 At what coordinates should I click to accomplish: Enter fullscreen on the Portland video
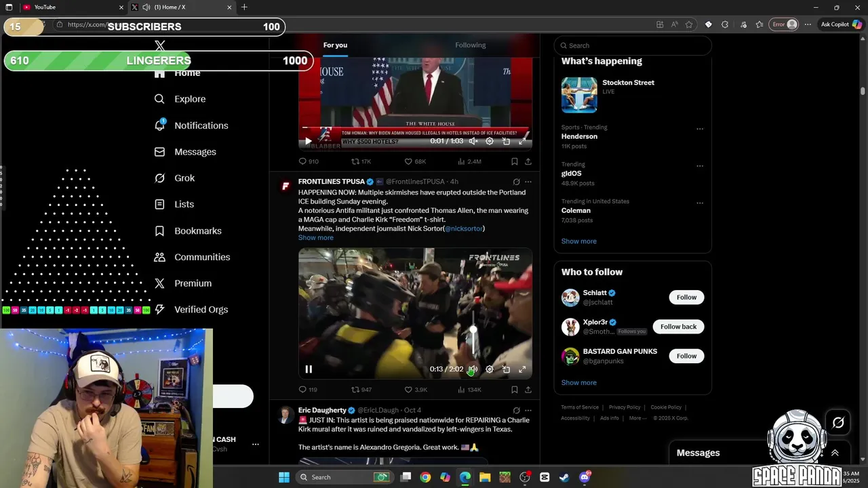tap(522, 369)
